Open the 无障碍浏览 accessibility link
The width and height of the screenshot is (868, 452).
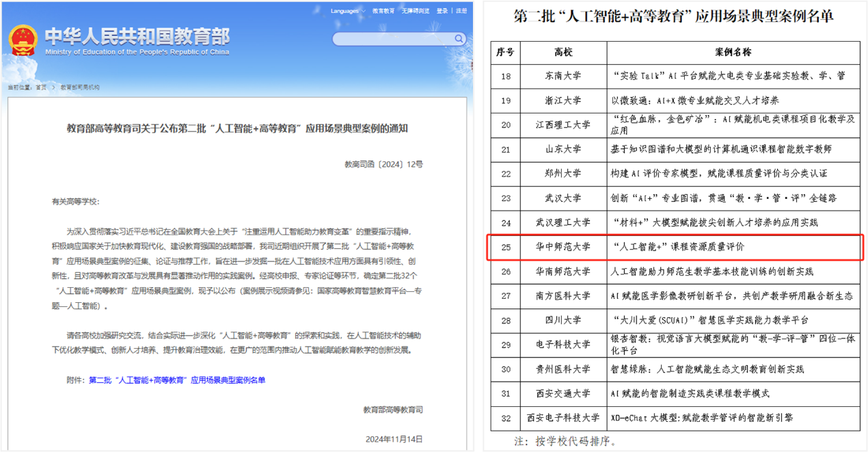click(416, 11)
